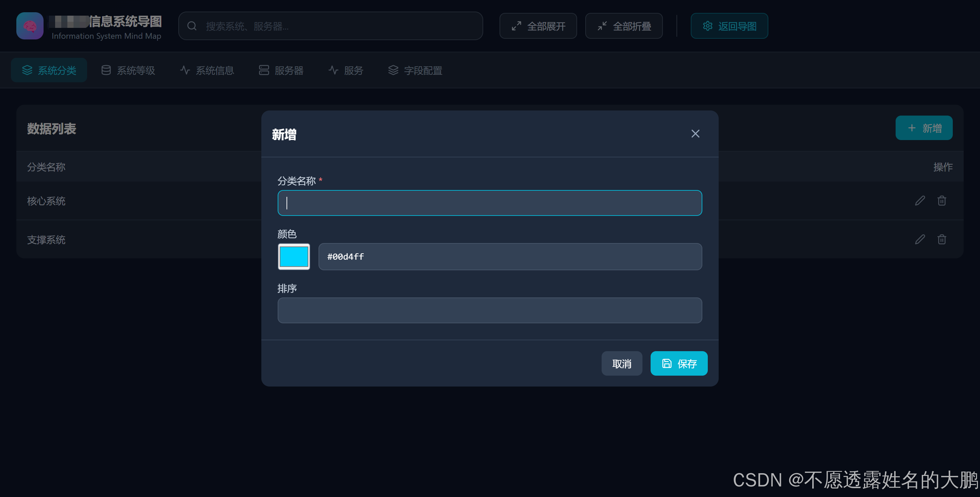Select the 系统分类 tab

coord(49,70)
